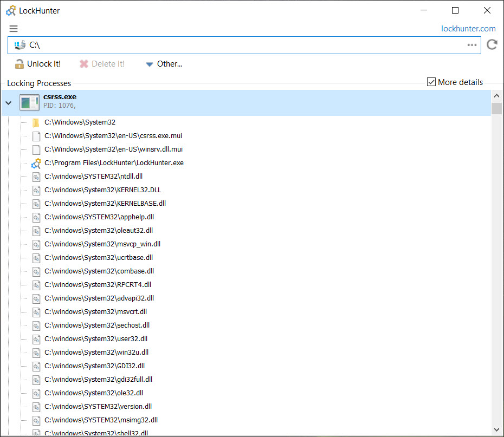Select the GDI32.dll path text
The width and height of the screenshot is (504, 437).
[x=94, y=366]
